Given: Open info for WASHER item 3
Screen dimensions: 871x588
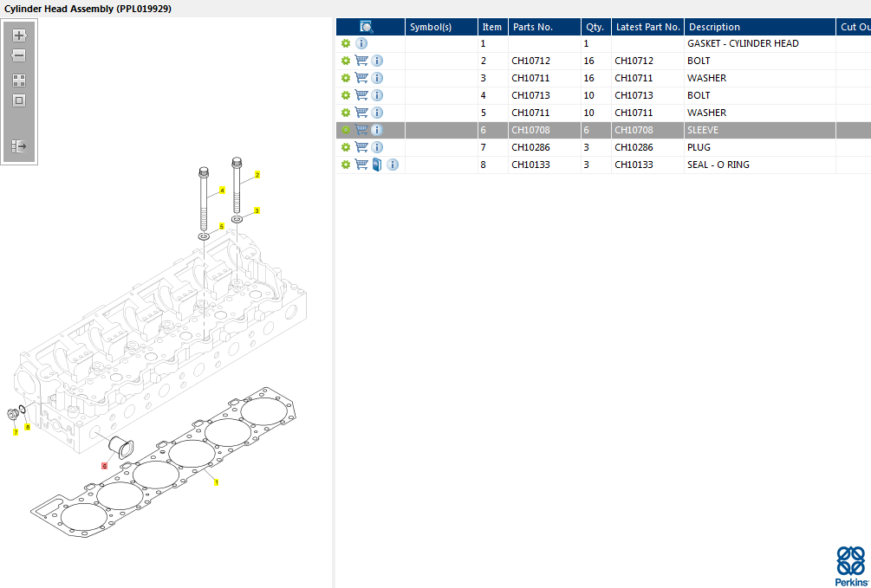Looking at the screenshot, I should (x=377, y=78).
